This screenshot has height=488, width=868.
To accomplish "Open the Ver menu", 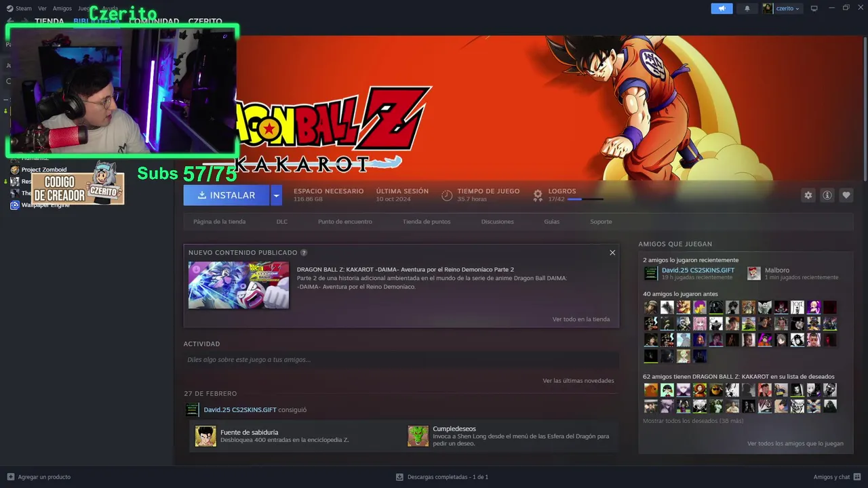I will tap(43, 9).
